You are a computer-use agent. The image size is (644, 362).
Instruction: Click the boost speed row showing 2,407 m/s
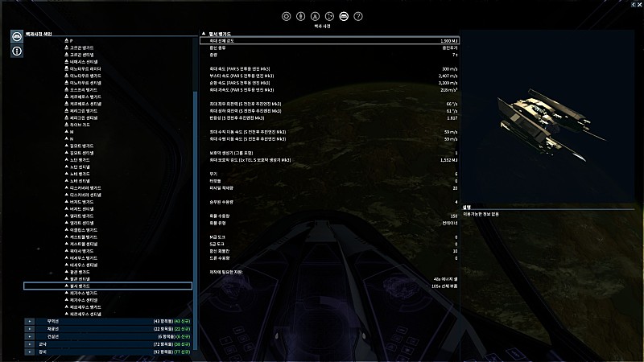pyautogui.click(x=333, y=76)
